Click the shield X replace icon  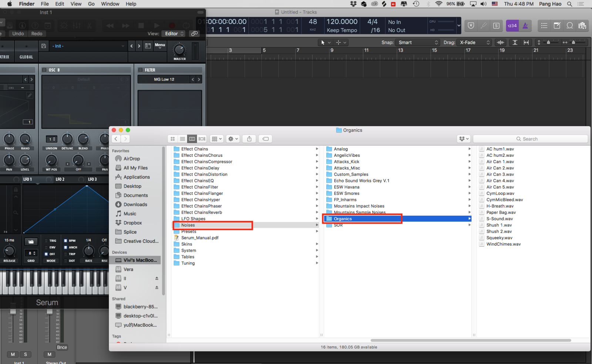pyautogui.click(x=471, y=26)
